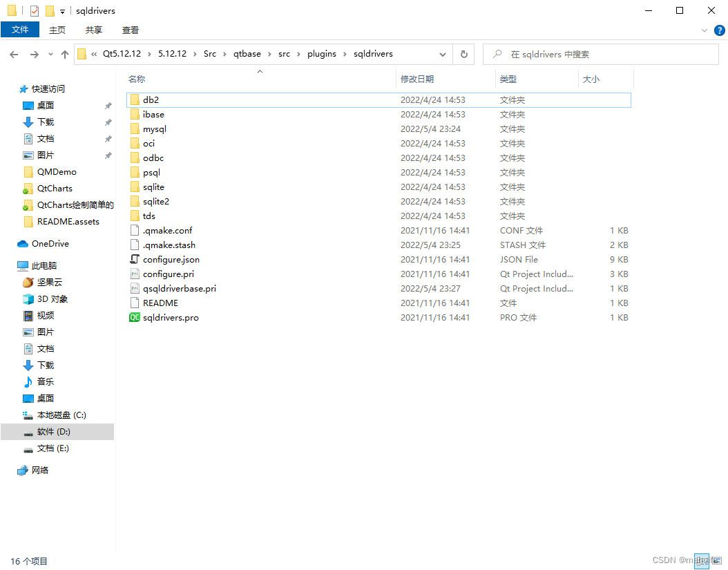Open the recent locations dropdown arrow
Viewport: 728px width, 570px height.
(x=50, y=55)
